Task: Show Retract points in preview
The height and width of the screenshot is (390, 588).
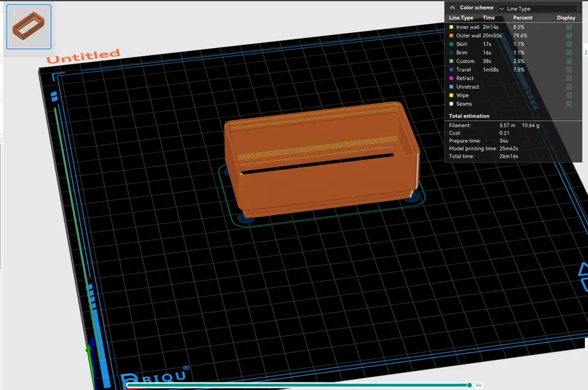Action: click(x=569, y=79)
